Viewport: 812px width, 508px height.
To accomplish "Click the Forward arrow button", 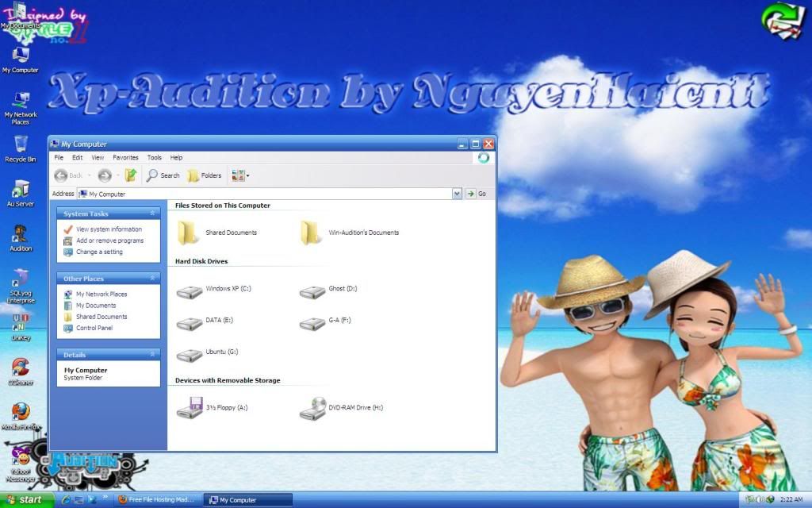I will 105,175.
